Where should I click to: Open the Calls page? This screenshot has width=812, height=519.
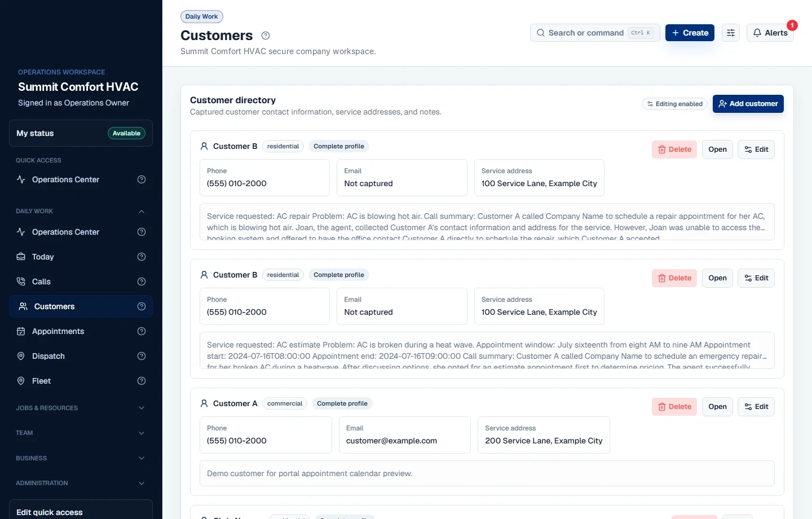41,282
